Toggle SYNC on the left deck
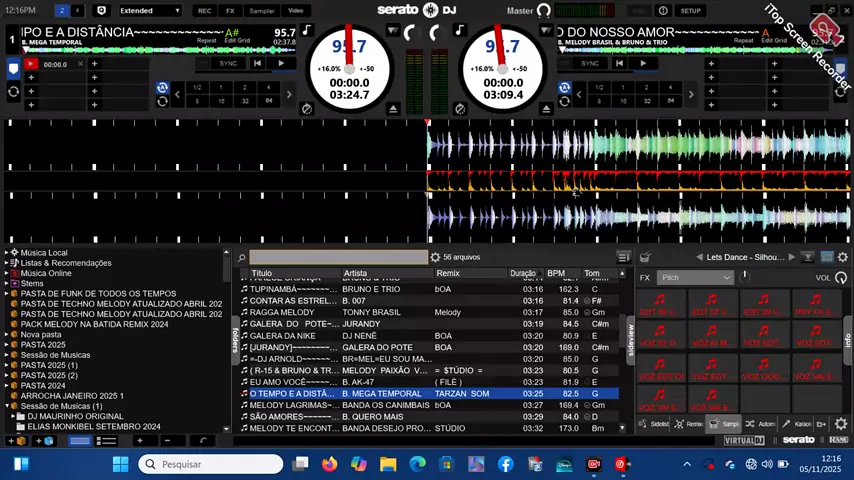Image resolution: width=854 pixels, height=480 pixels. [x=228, y=63]
